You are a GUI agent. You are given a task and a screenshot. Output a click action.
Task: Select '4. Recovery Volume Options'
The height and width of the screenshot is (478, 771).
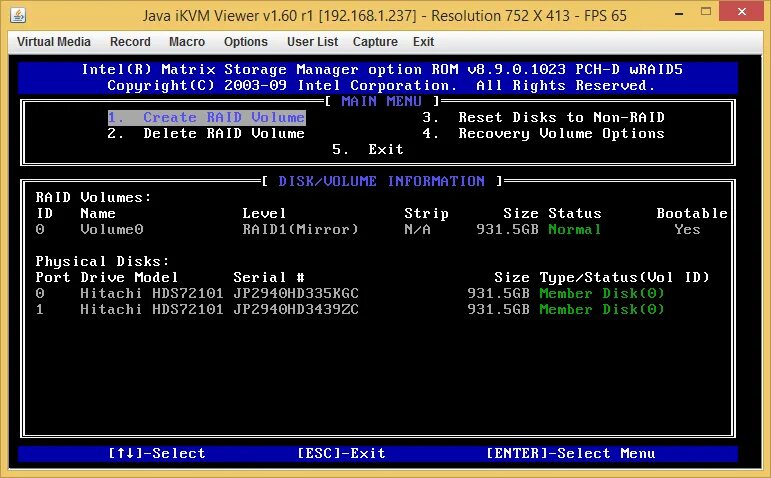[x=543, y=133]
